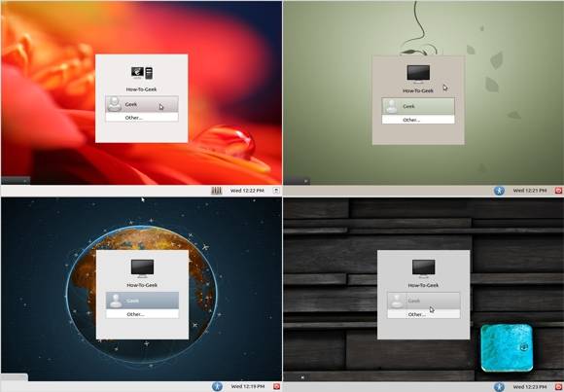Click monitor icon in green leaves login box
The image size is (564, 392).
[x=418, y=73]
